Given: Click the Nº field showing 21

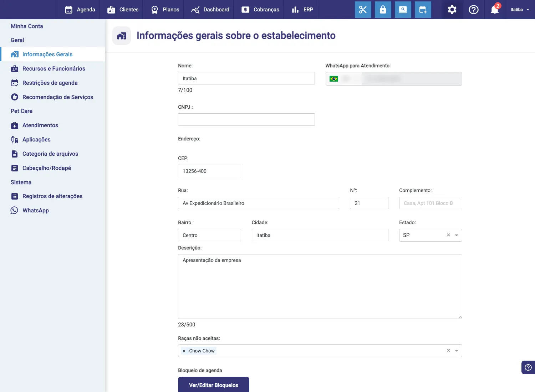Looking at the screenshot, I should (369, 203).
